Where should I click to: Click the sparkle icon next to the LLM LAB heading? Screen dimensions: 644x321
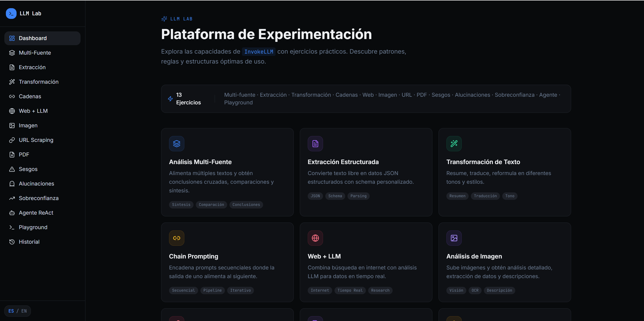(x=164, y=19)
